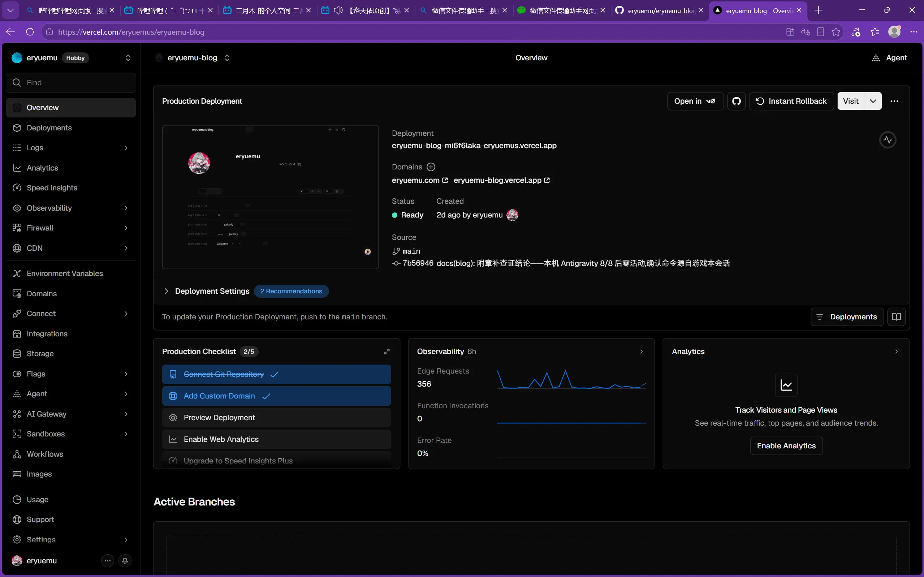
Task: Toggle the completed Add Custom Domain item
Action: [x=276, y=396]
